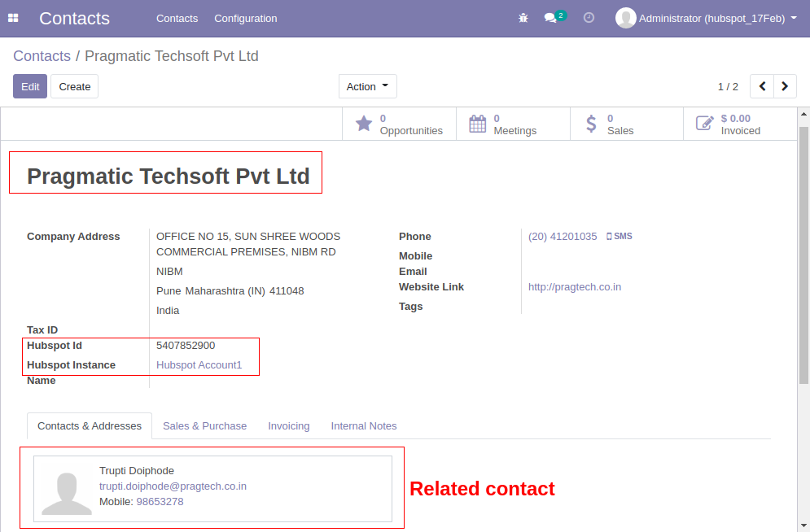Image resolution: width=810 pixels, height=532 pixels.
Task: Go to the next record arrow
Action: (785, 86)
